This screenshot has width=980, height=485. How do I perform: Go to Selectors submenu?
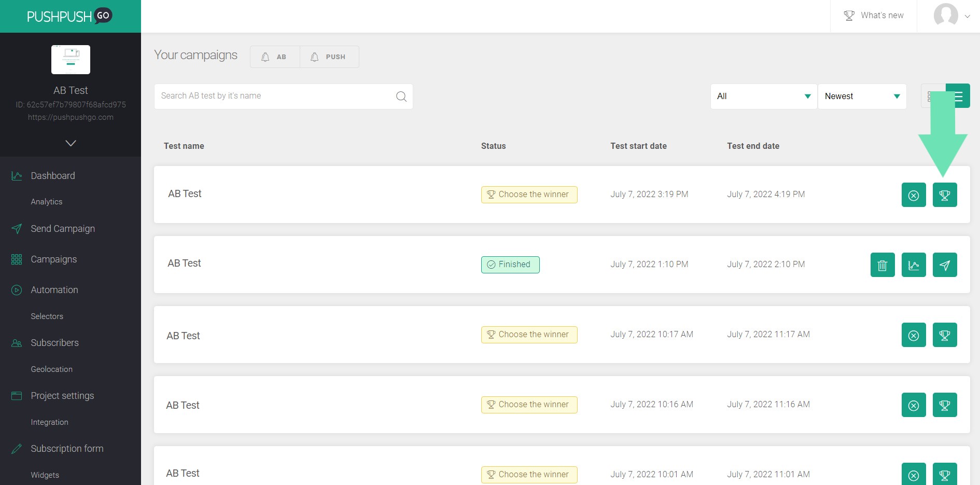47,316
